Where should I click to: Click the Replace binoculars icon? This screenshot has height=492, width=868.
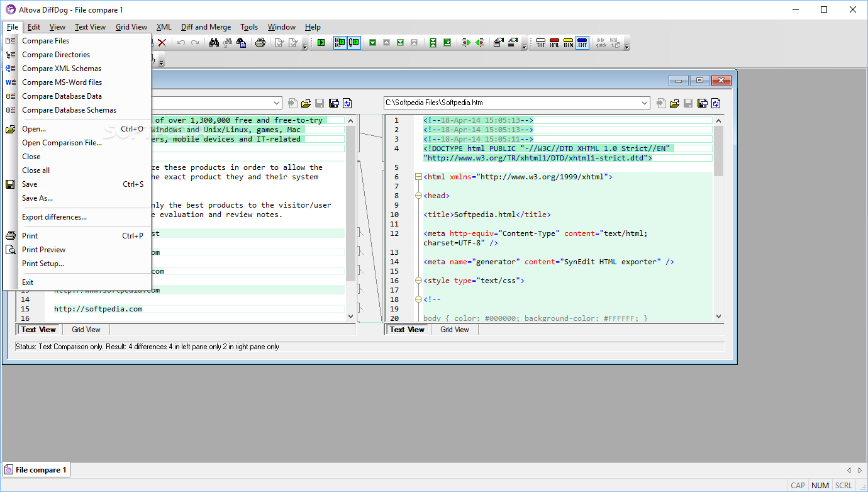click(242, 42)
